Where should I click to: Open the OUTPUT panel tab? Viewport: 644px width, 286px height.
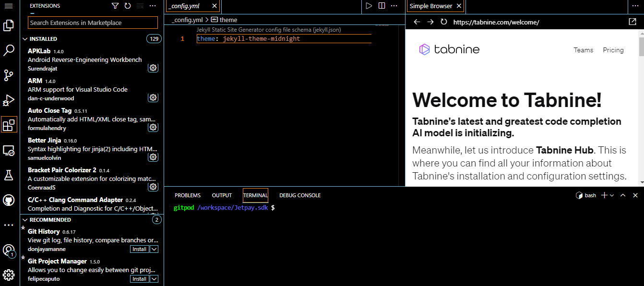pyautogui.click(x=222, y=195)
